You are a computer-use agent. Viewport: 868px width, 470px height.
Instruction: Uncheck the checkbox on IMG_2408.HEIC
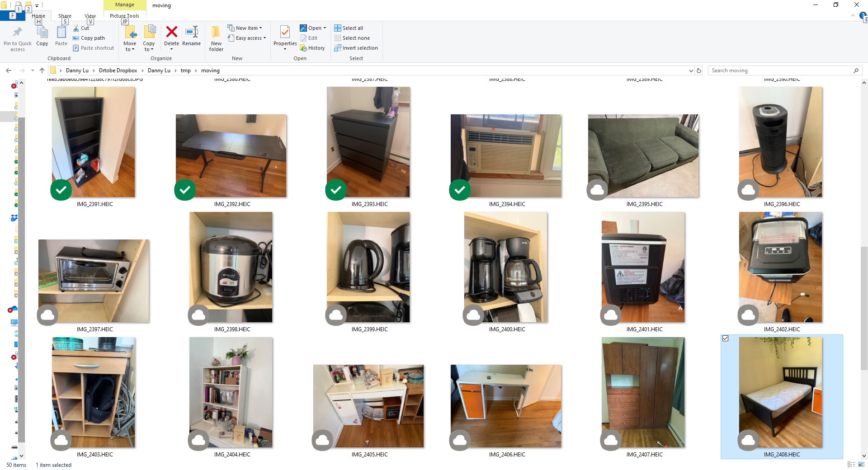coord(726,338)
